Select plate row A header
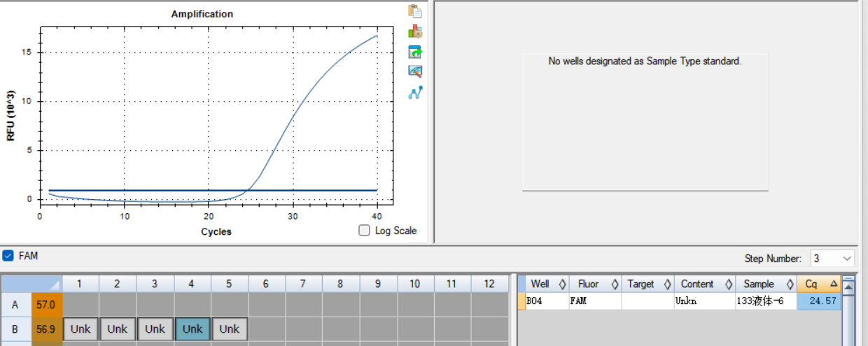 pos(16,305)
